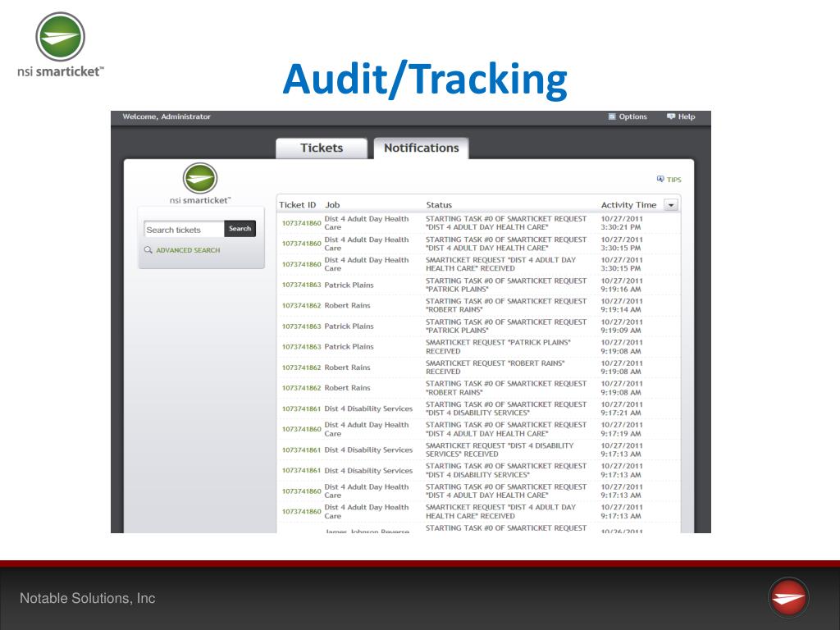Open ticket 1073741860 with time 3:30:21 PM
This screenshot has height=630, width=840.
tap(301, 223)
